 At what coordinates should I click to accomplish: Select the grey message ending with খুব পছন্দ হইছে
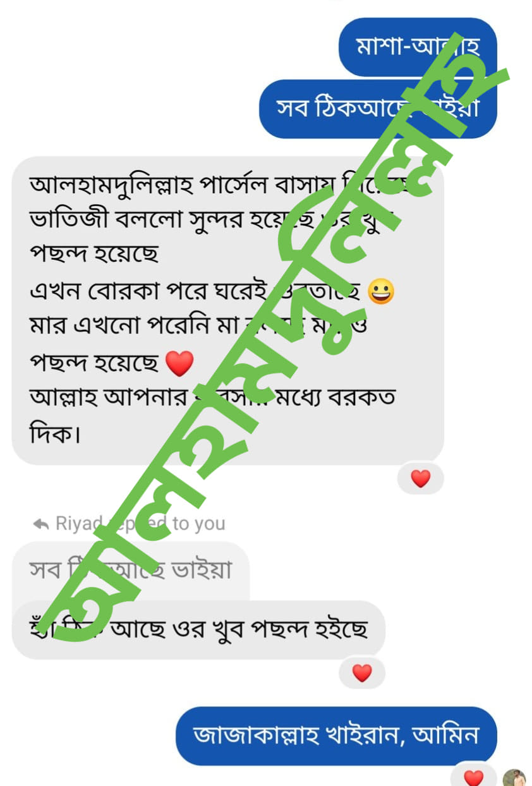(198, 630)
